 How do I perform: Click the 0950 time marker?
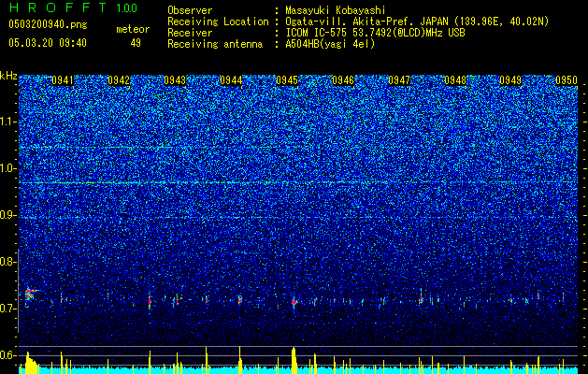pyautogui.click(x=566, y=80)
